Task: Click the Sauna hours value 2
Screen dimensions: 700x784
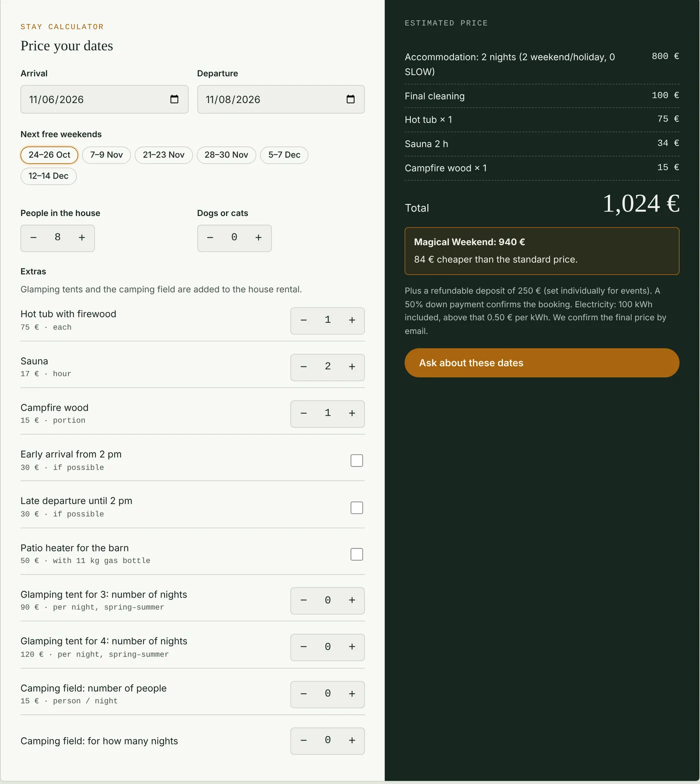Action: click(327, 367)
